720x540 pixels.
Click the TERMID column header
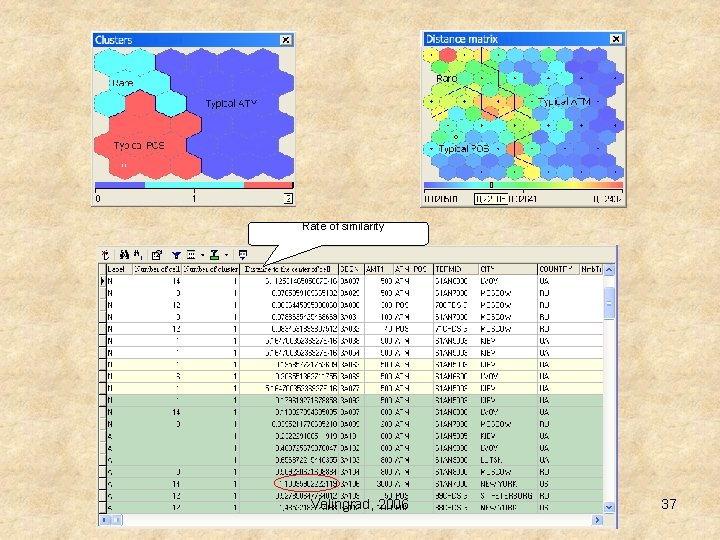tap(455, 269)
